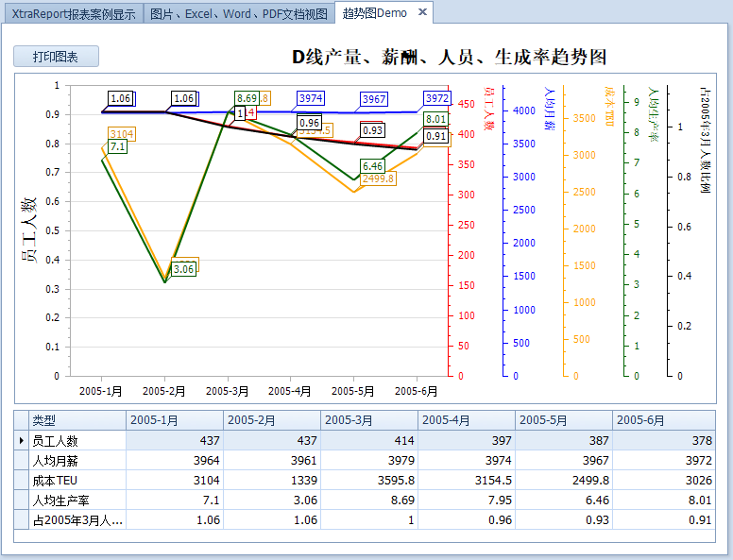Viewport: 733px width, 560px height.
Task: Click the cell with value 387
Action: (564, 440)
